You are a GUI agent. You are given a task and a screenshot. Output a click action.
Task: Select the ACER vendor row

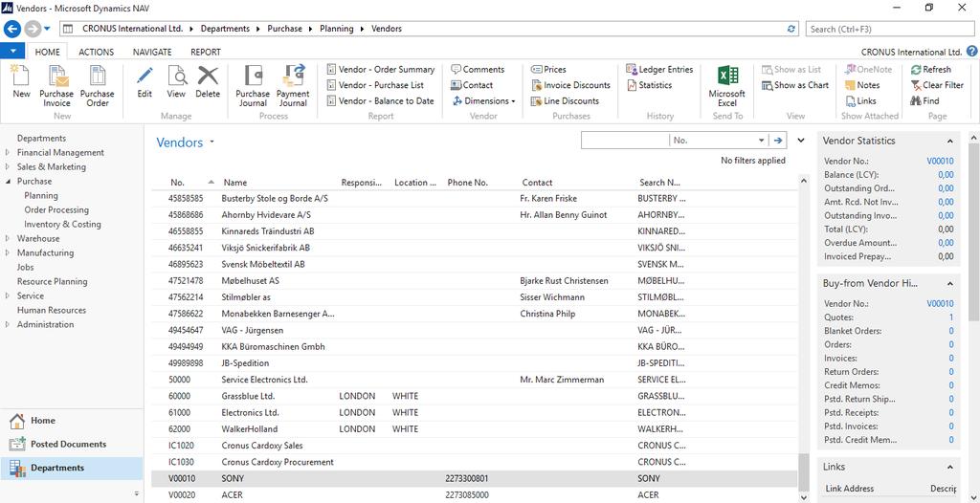(x=475, y=495)
